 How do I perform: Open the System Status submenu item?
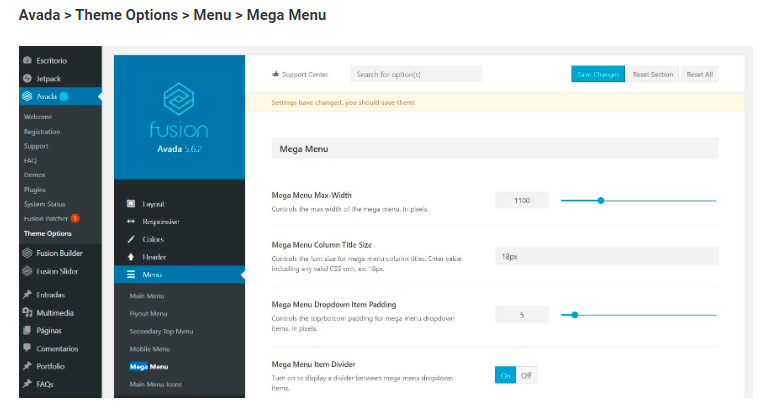click(x=44, y=204)
